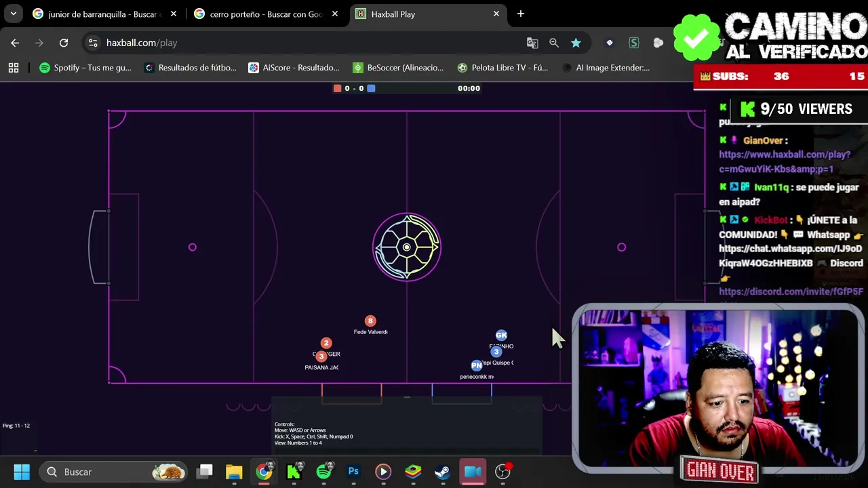Open a new browser tab
This screenshot has height=488, width=868.
click(x=521, y=14)
